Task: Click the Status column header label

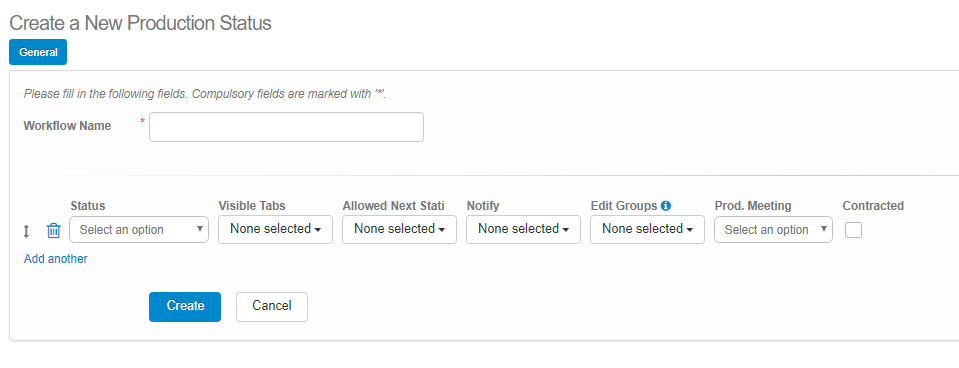Action: pyautogui.click(x=87, y=206)
